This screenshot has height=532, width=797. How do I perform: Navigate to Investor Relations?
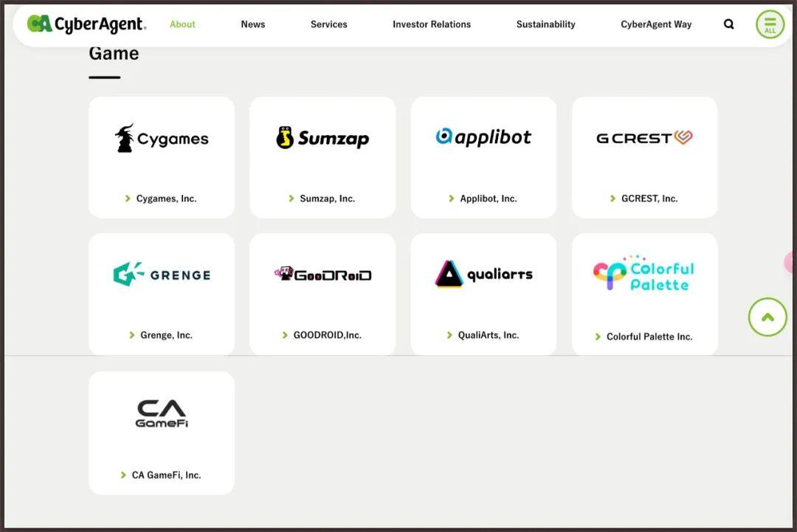pyautogui.click(x=432, y=24)
